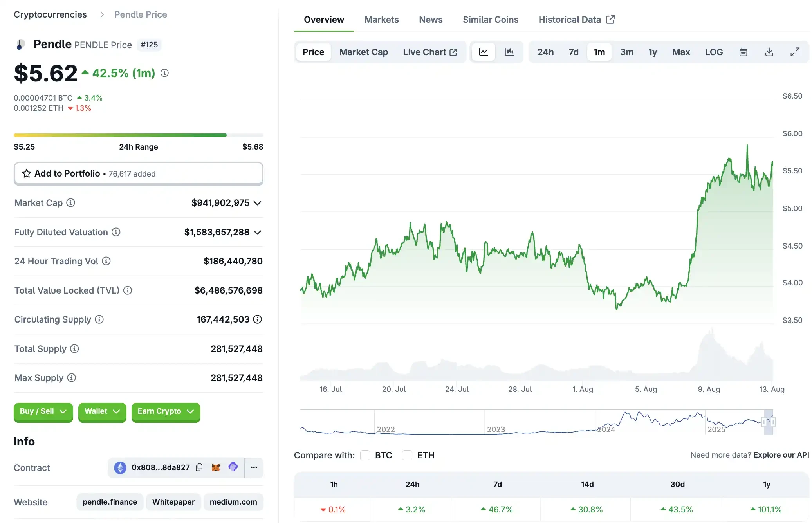Add Pendle to Portfolio
The width and height of the screenshot is (812, 523).
pyautogui.click(x=67, y=173)
